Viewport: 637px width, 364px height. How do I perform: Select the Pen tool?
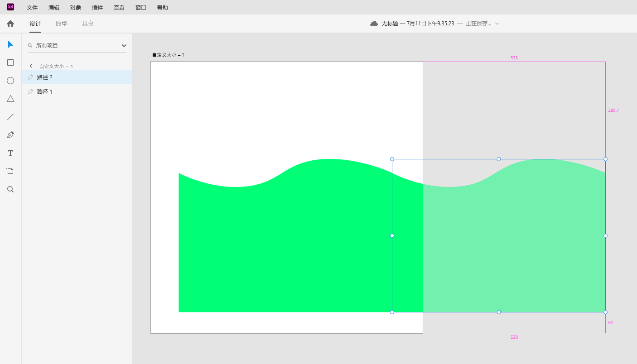(10, 135)
